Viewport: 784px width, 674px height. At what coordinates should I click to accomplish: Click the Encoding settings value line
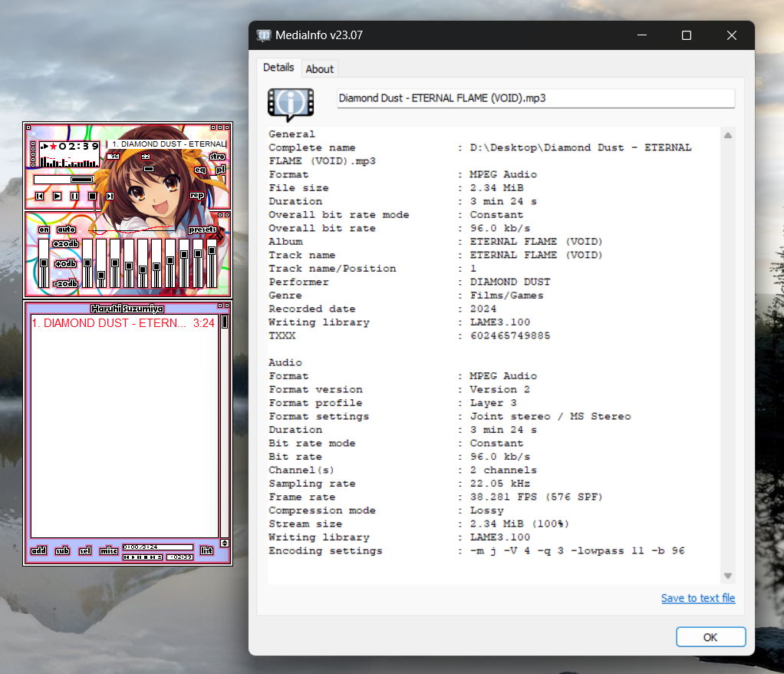coord(578,550)
